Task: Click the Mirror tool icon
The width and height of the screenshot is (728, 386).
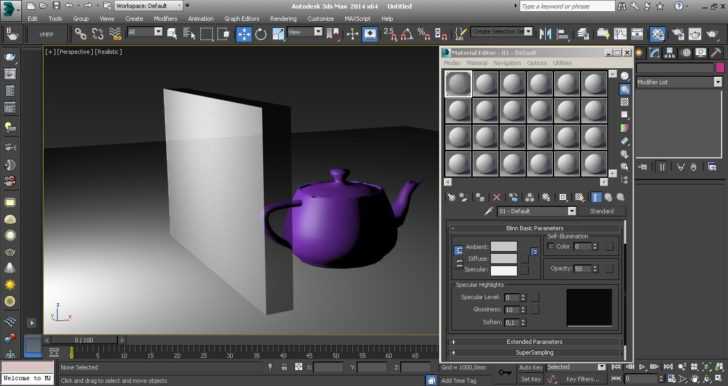Action: tap(545, 34)
